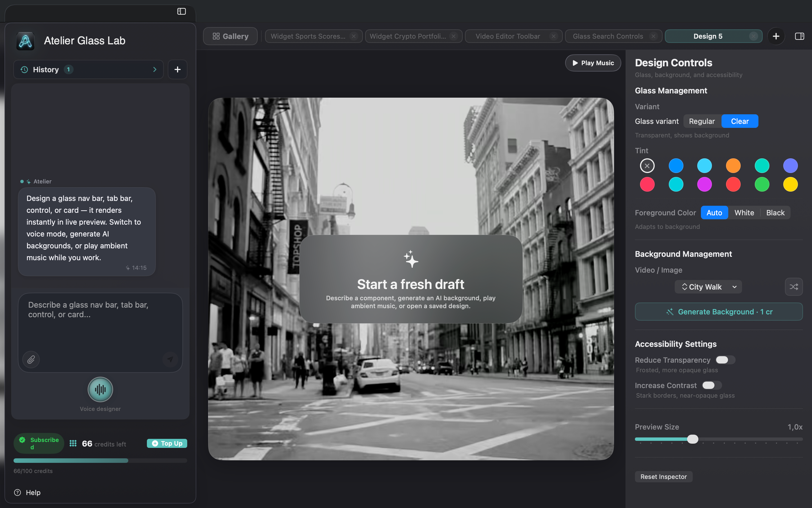Expand History with the chevron arrow
812x508 pixels.
(x=155, y=69)
